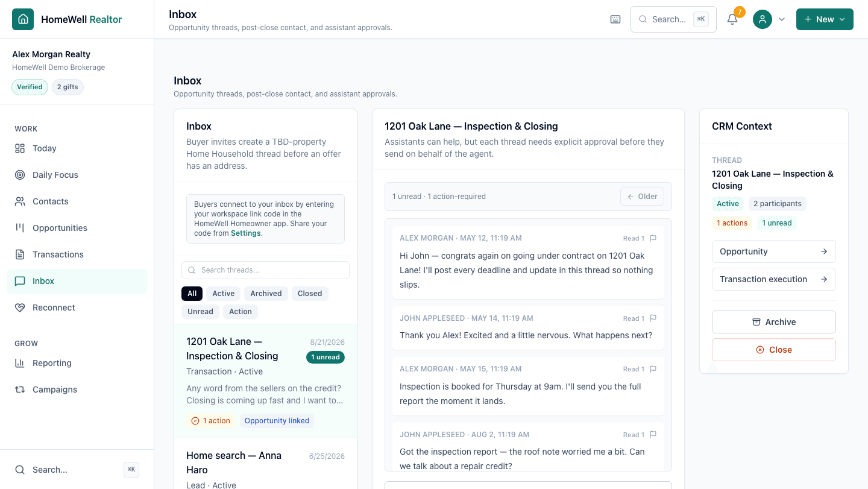This screenshot has width=868, height=489.
Task: Navigate to Opportunities
Action: click(77, 228)
